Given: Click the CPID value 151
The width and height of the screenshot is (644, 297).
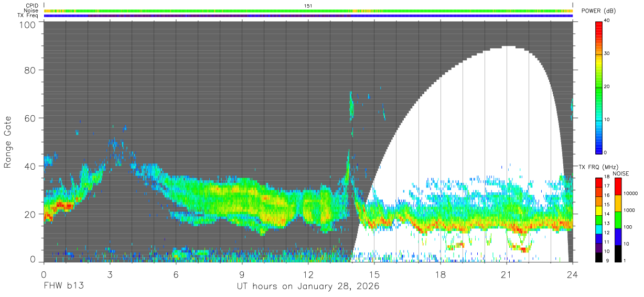Looking at the screenshot, I should [x=308, y=6].
